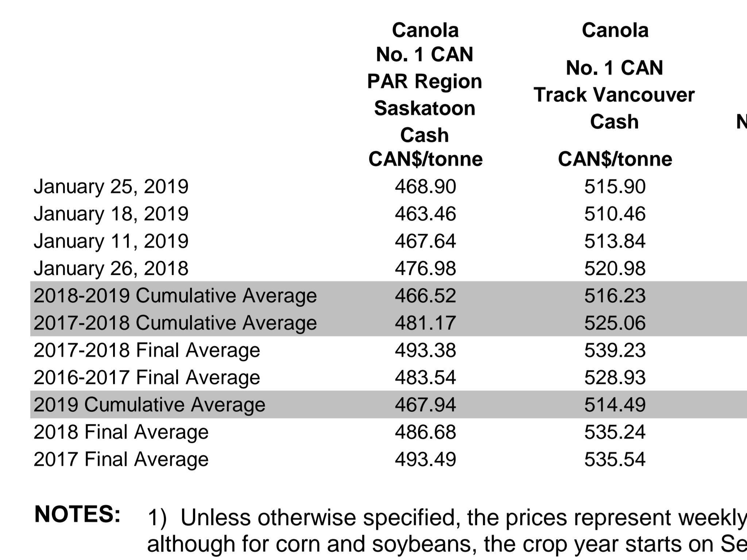Click the 2017-2018 Final Average label
The width and height of the screenshot is (747, 560).
coord(147,350)
